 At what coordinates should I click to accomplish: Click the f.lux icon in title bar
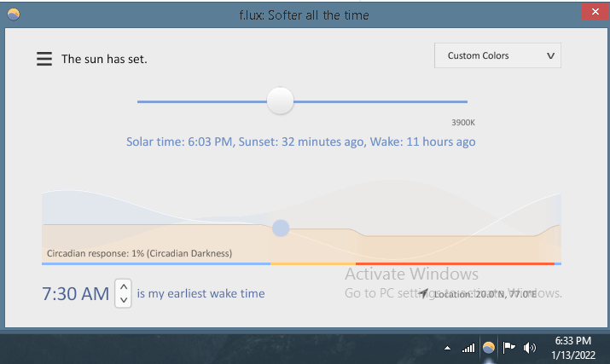click(x=14, y=14)
